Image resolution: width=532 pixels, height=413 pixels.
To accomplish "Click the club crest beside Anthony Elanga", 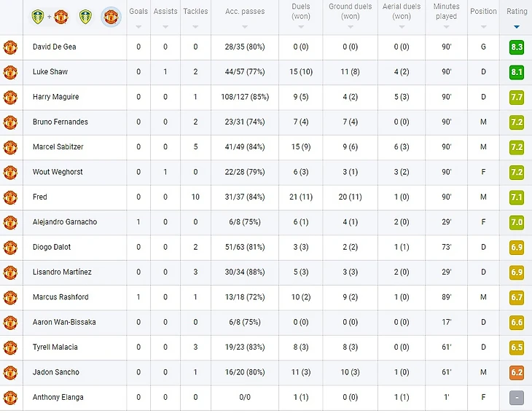I will point(10,398).
